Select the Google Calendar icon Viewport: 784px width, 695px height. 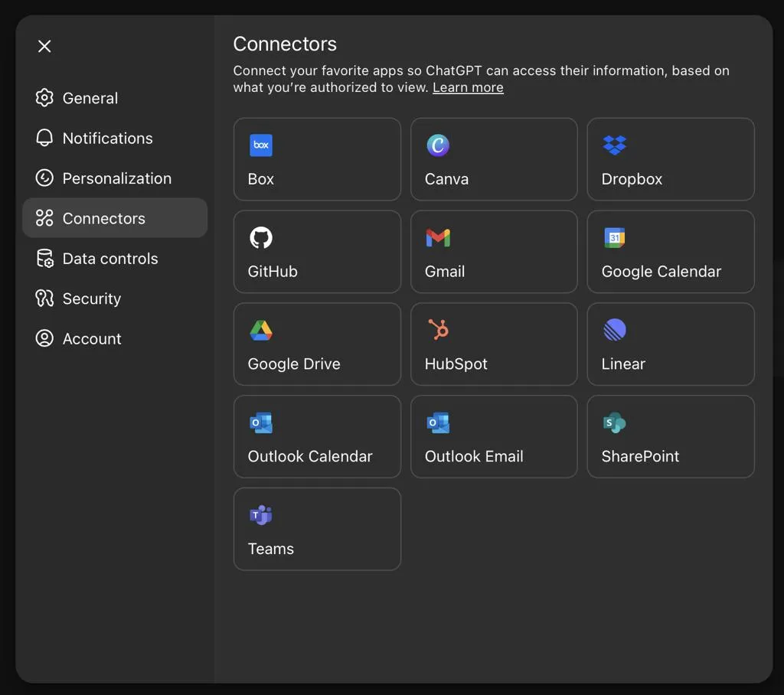pos(615,238)
